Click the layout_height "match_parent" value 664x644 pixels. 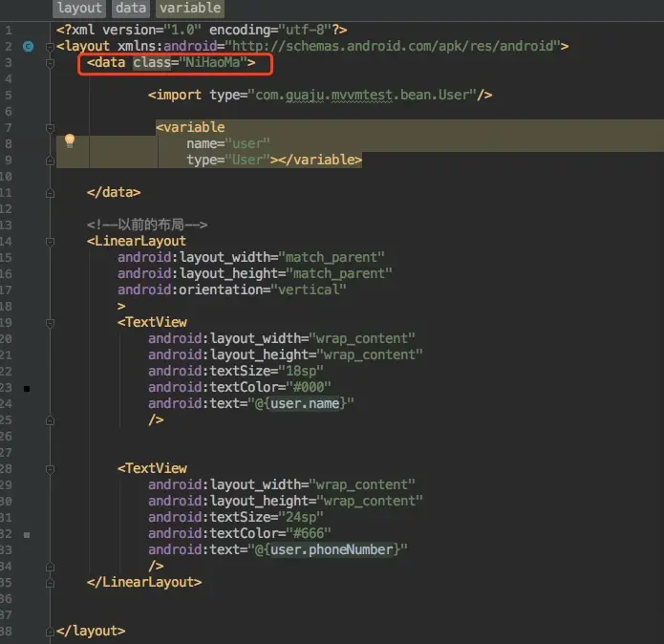pos(339,273)
